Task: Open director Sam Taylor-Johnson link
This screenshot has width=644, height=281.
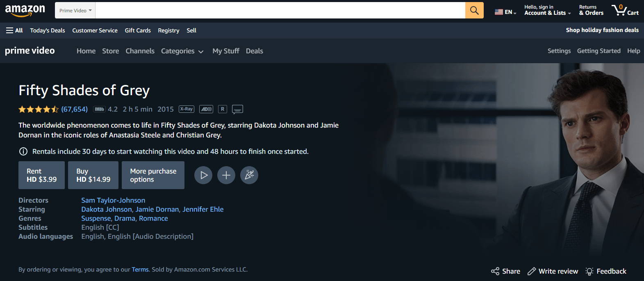Action: [x=113, y=200]
